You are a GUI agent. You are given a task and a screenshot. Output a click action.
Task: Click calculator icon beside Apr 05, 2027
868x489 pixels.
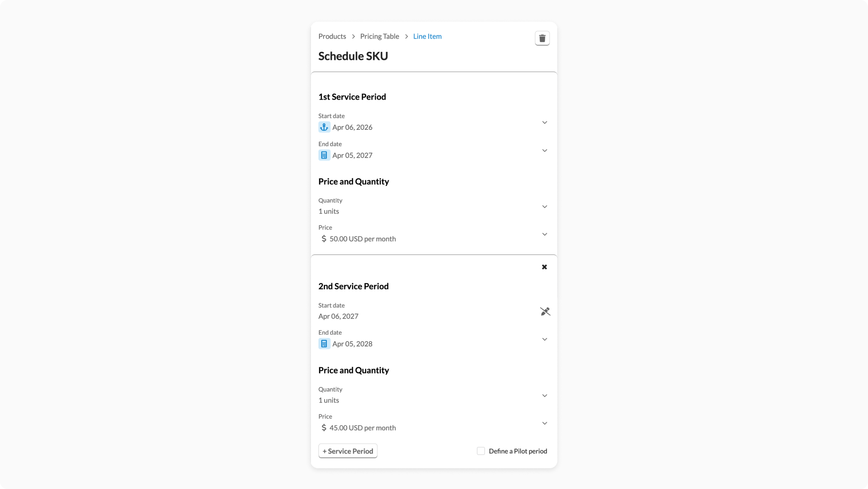(324, 155)
